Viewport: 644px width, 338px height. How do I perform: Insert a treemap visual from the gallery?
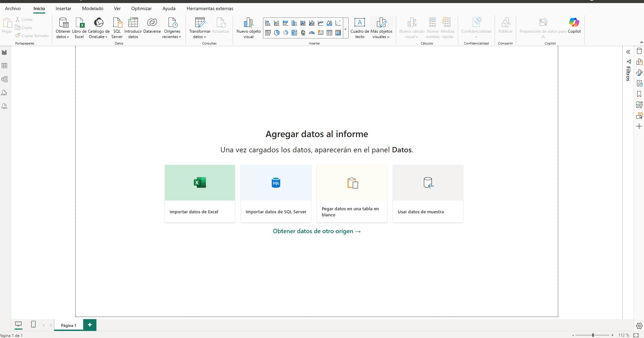[294, 33]
